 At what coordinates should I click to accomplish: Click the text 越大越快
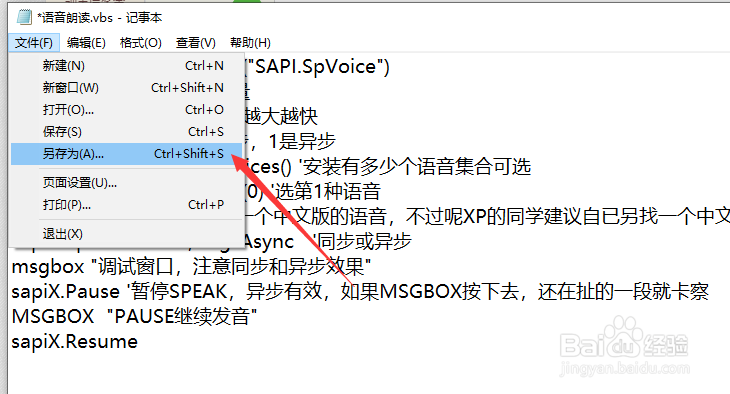click(281, 116)
